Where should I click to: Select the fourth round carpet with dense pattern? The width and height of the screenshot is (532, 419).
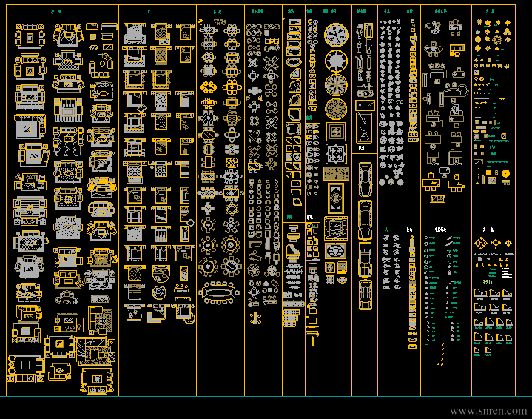click(336, 109)
